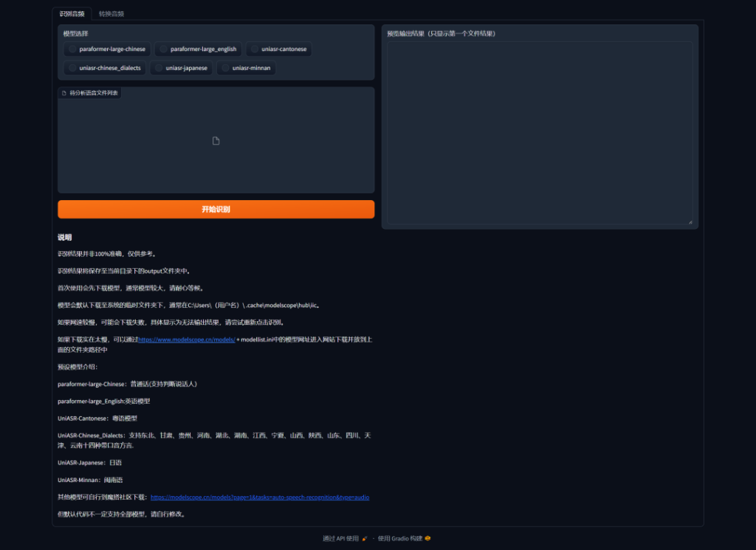Select uniasr-cantonese radio button
The width and height of the screenshot is (756, 550).
(x=255, y=49)
